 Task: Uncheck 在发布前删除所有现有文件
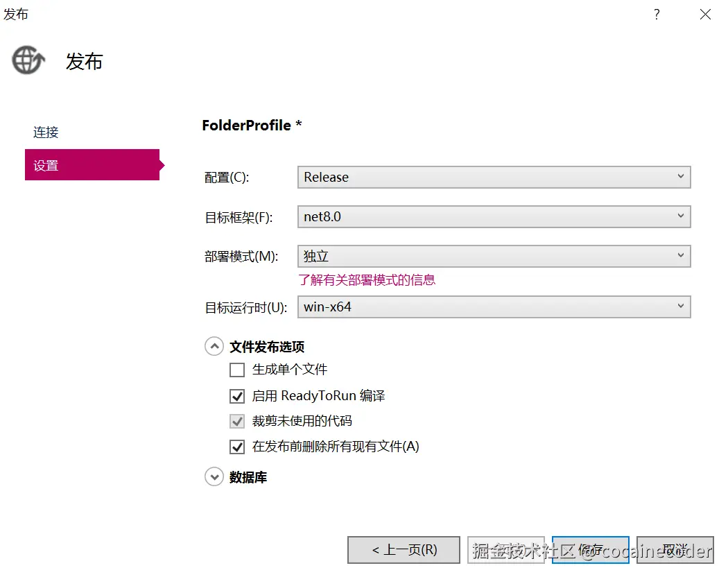pos(238,447)
